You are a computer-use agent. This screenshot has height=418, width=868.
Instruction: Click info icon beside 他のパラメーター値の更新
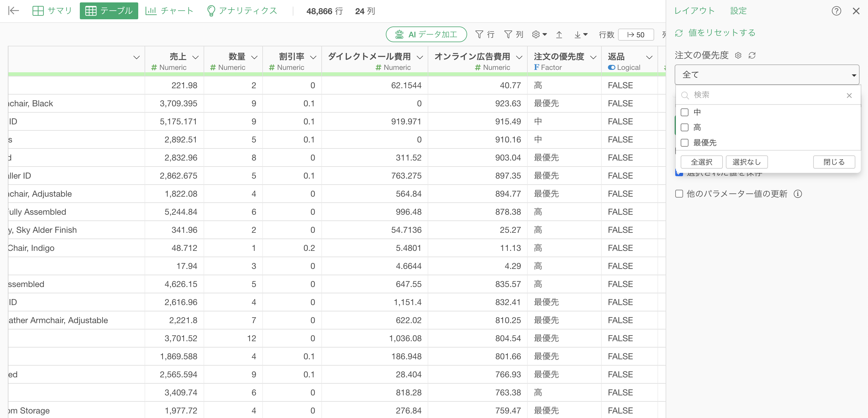pos(798,194)
